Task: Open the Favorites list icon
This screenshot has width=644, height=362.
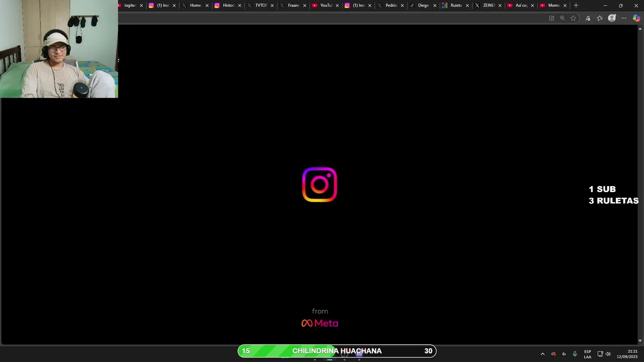Action: 600,18
